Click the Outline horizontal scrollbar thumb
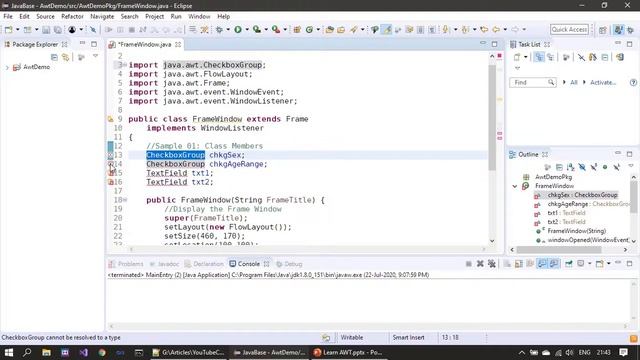 coord(559,250)
